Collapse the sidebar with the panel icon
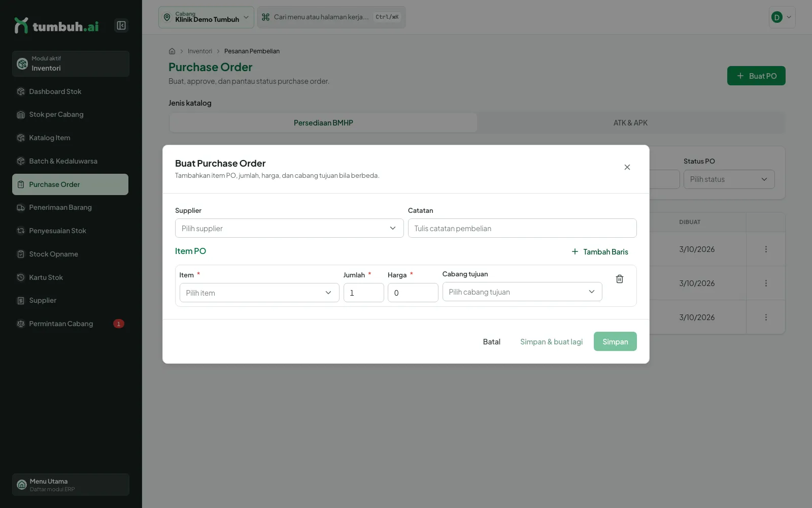The image size is (812, 508). click(x=121, y=25)
